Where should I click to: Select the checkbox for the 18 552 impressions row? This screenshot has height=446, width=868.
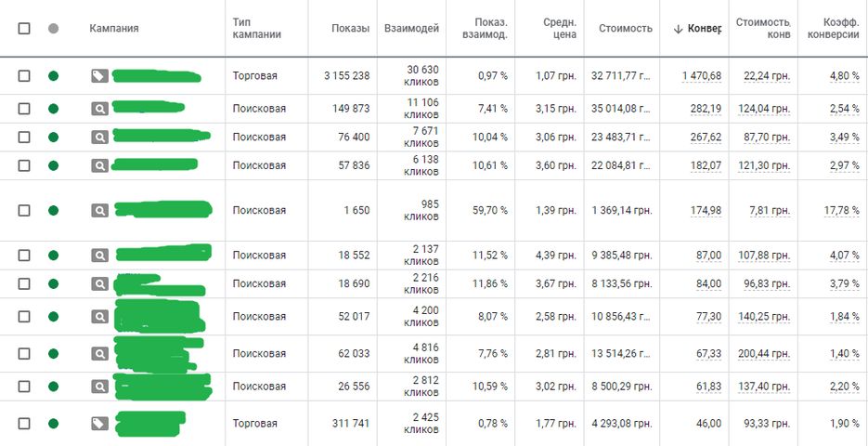click(x=24, y=256)
